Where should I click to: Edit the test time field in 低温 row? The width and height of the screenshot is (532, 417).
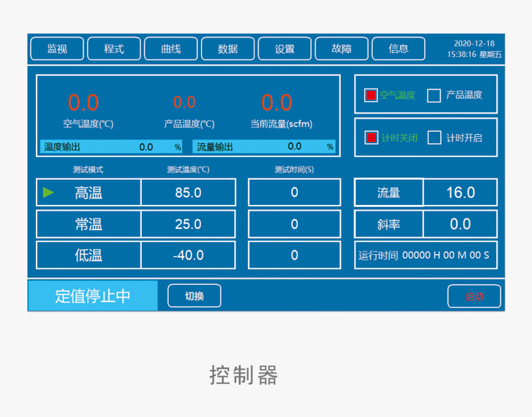tap(294, 255)
